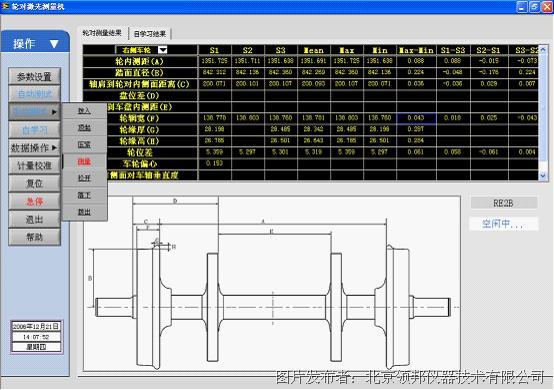554x390 pixels.
Task: Select the Mean cell value 1351.691
Action: click(314, 61)
